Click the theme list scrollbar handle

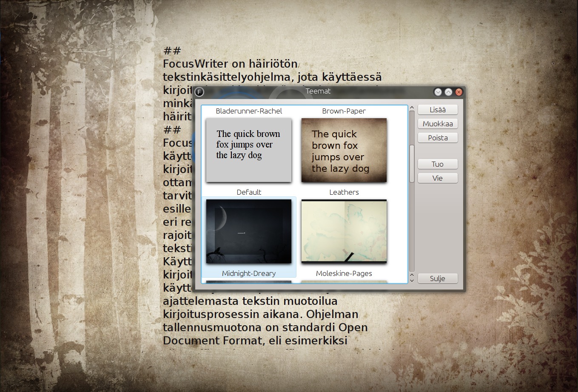(x=412, y=164)
